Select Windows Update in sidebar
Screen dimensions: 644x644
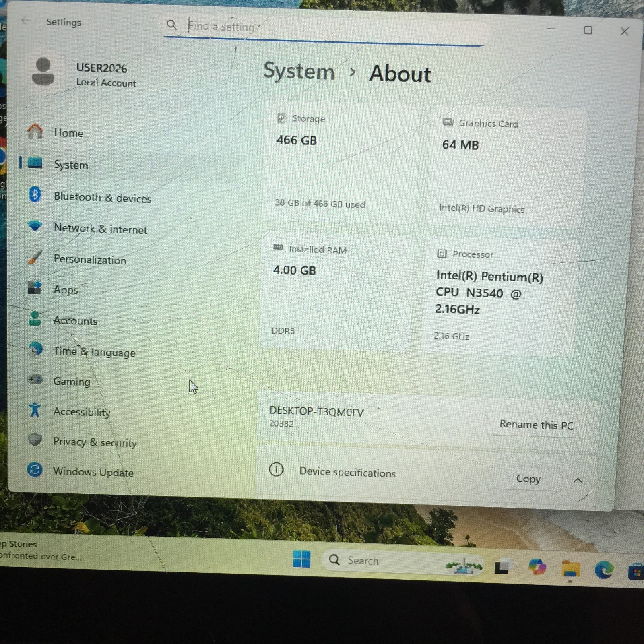tap(93, 471)
